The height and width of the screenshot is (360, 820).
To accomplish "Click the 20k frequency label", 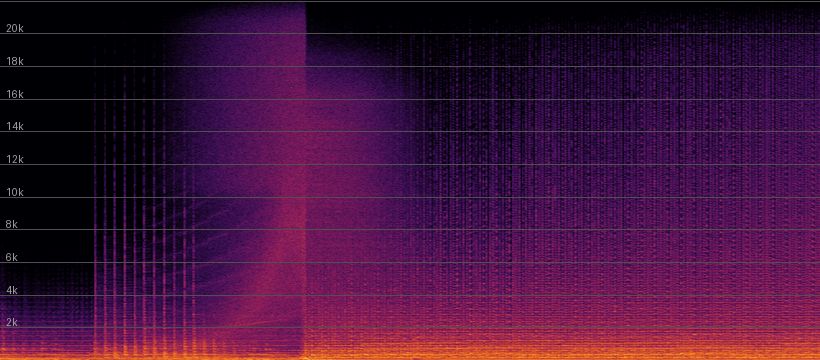I will [15, 29].
